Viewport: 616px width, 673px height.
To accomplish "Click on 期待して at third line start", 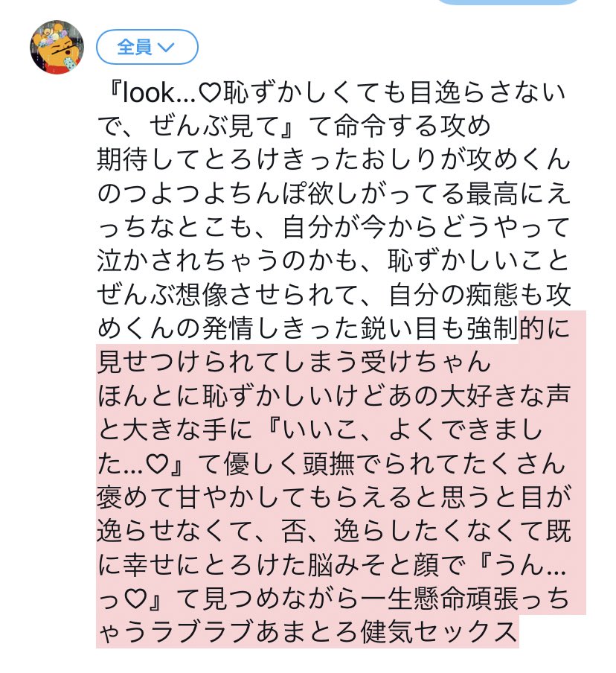I will click(x=150, y=160).
